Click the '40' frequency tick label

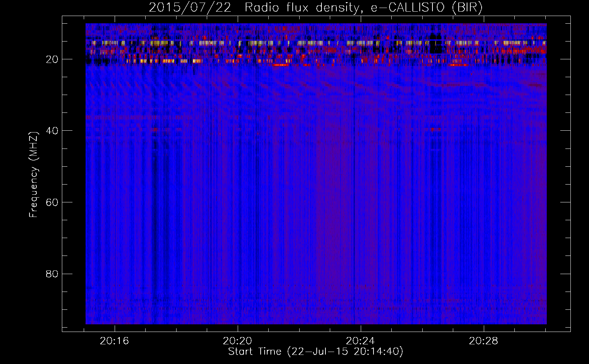tap(53, 131)
